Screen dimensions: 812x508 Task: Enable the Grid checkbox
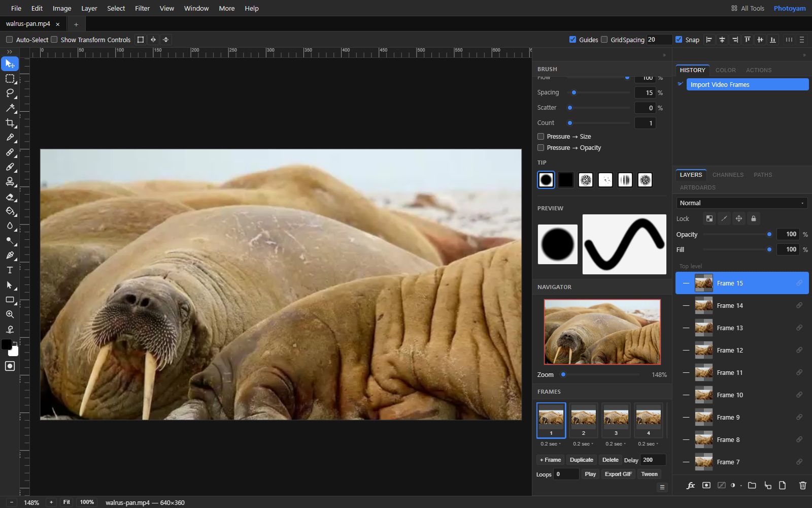pyautogui.click(x=604, y=40)
